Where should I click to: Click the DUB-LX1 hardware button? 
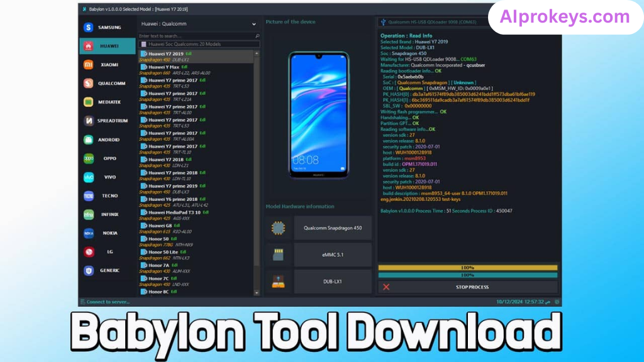333,282
